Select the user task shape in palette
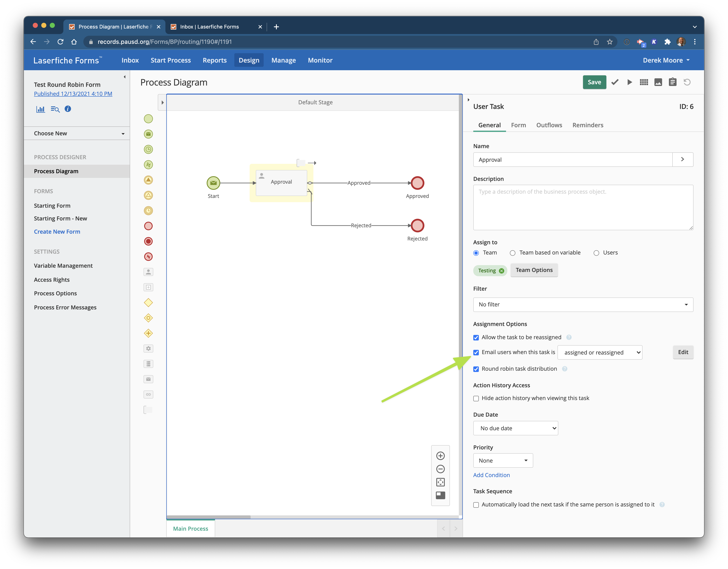The image size is (728, 569). pyautogui.click(x=148, y=272)
